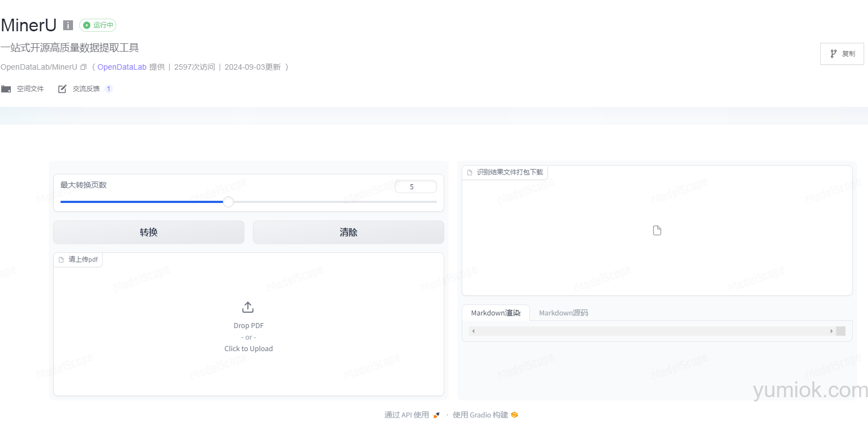Copy repo name via icon beside OpenDataLab/MinerU
This screenshot has height=429, width=868.
[x=83, y=67]
